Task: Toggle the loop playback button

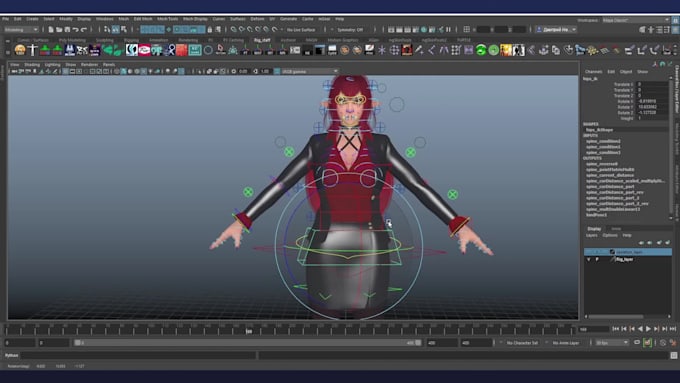Action: (637, 343)
